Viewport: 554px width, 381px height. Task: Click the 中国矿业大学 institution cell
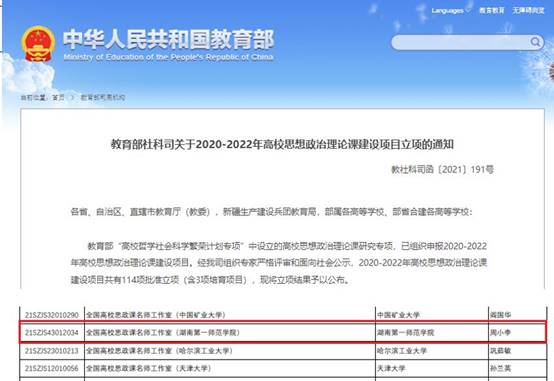pyautogui.click(x=432, y=315)
